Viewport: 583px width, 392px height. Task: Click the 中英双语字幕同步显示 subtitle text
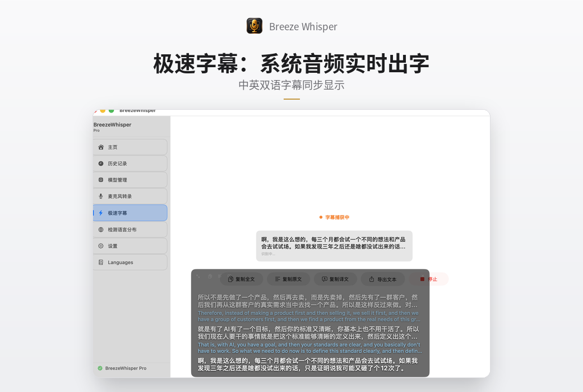coord(291,85)
